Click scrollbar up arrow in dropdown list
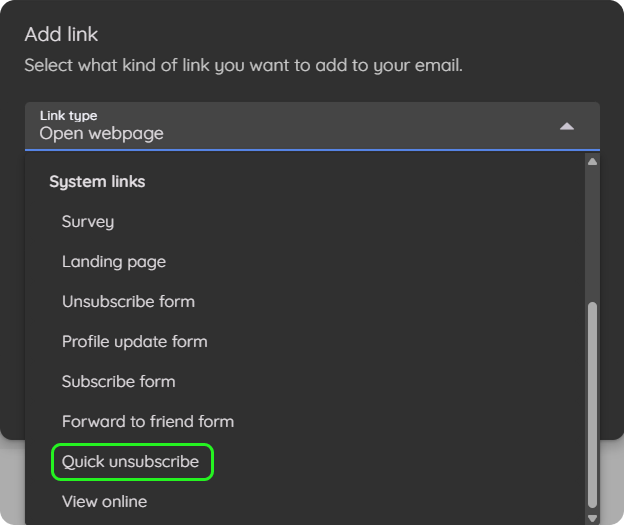 coord(592,161)
